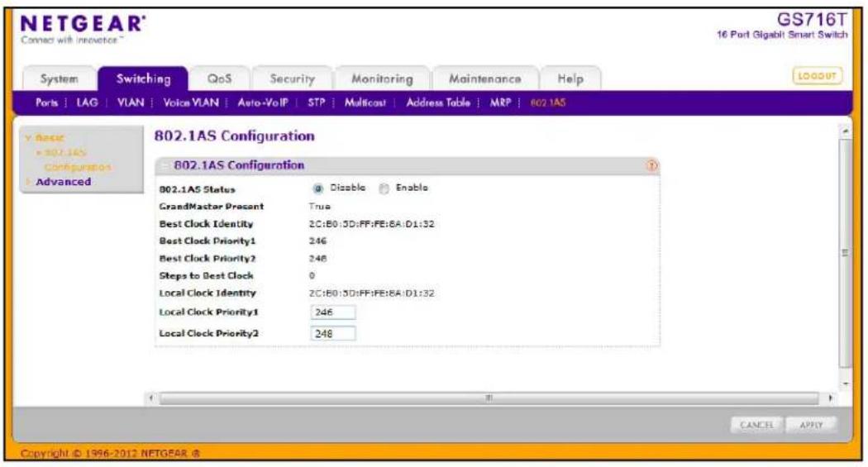868x467 pixels.
Task: Click the Best Clock Identity value
Action: pyautogui.click(x=371, y=223)
